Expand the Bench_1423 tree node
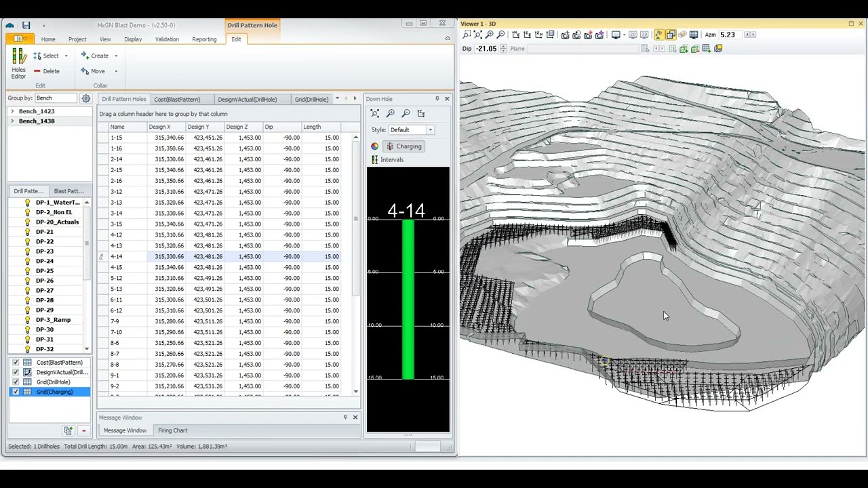Image resolution: width=868 pixels, height=488 pixels. [12, 111]
